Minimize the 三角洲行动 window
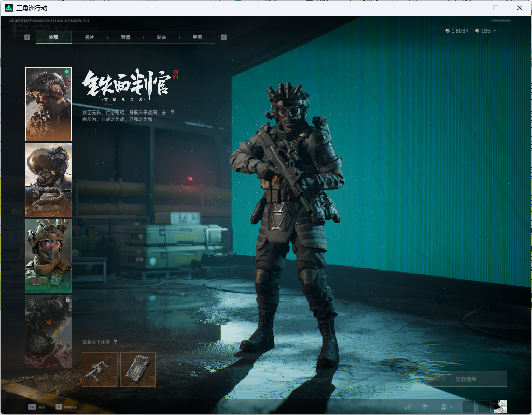 coord(472,8)
